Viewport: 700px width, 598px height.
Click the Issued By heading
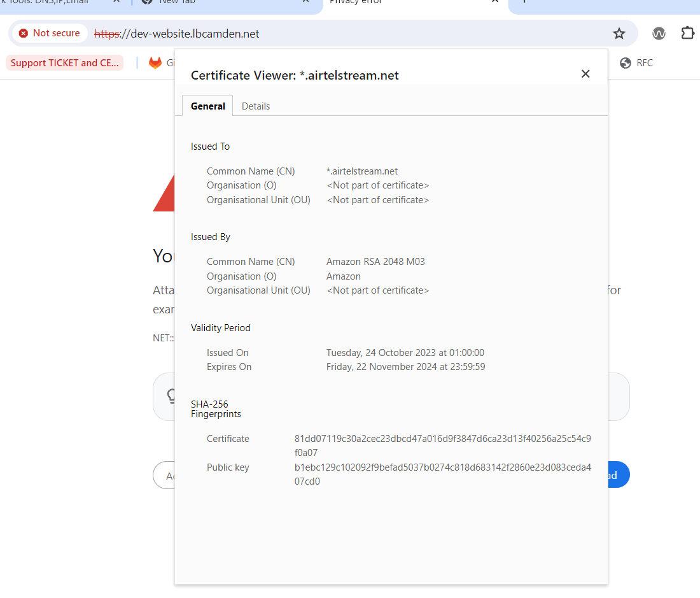point(210,237)
